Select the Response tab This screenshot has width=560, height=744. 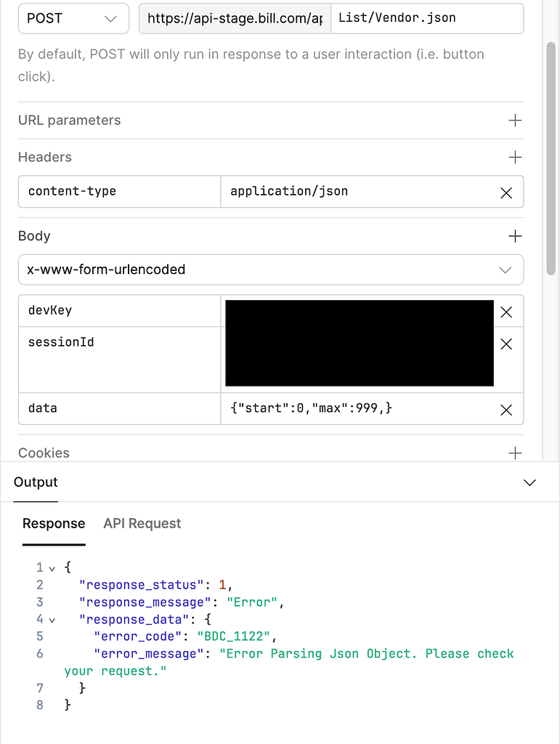point(53,523)
